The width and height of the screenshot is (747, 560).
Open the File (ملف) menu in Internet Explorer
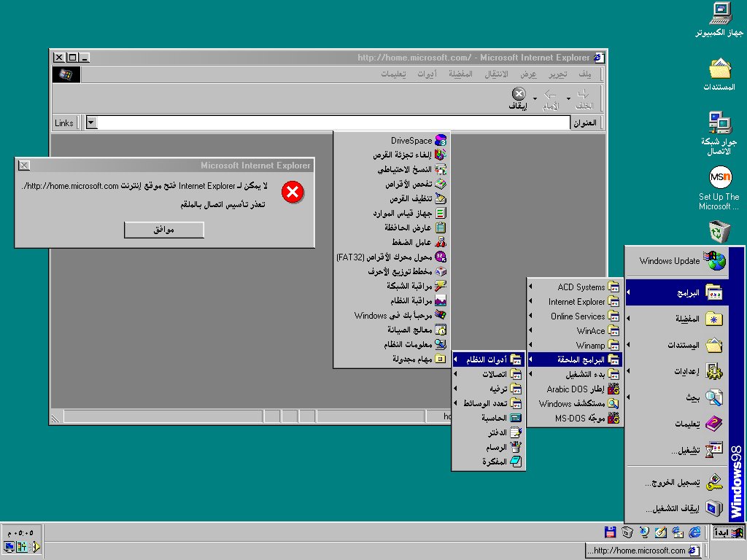pyautogui.click(x=585, y=74)
